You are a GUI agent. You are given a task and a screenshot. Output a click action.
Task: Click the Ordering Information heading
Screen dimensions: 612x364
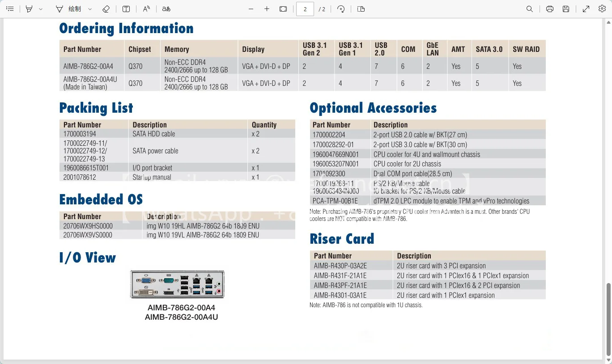pyautogui.click(x=127, y=29)
